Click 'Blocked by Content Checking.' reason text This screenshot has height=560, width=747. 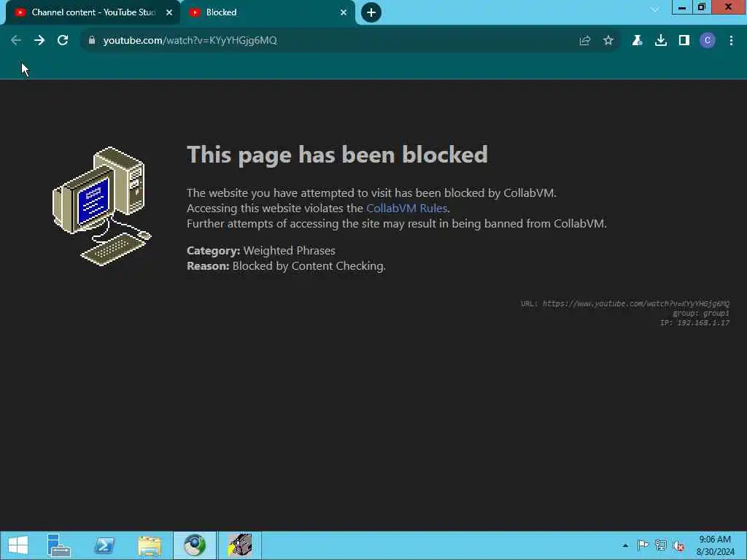click(309, 265)
